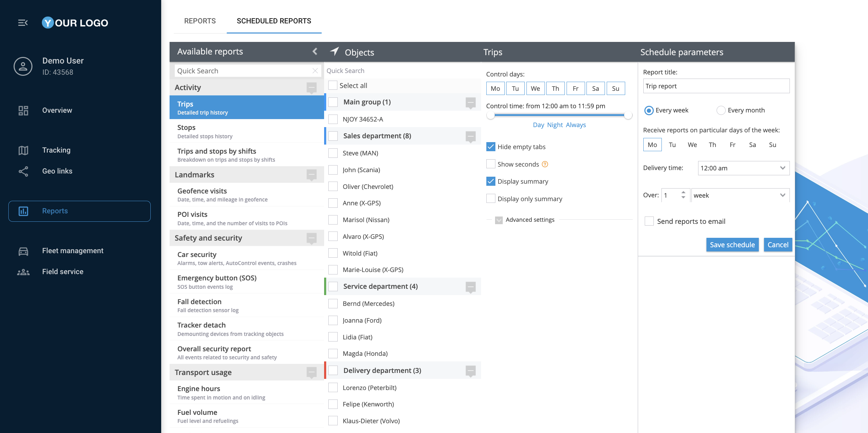Open Fleet management via the car icon

23,251
